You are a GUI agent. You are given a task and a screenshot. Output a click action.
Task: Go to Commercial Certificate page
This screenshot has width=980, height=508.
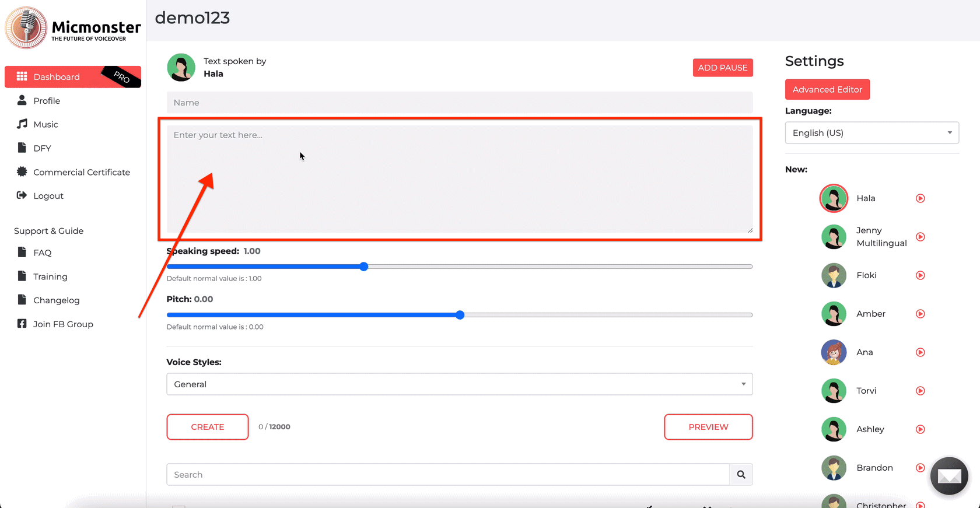pyautogui.click(x=81, y=172)
